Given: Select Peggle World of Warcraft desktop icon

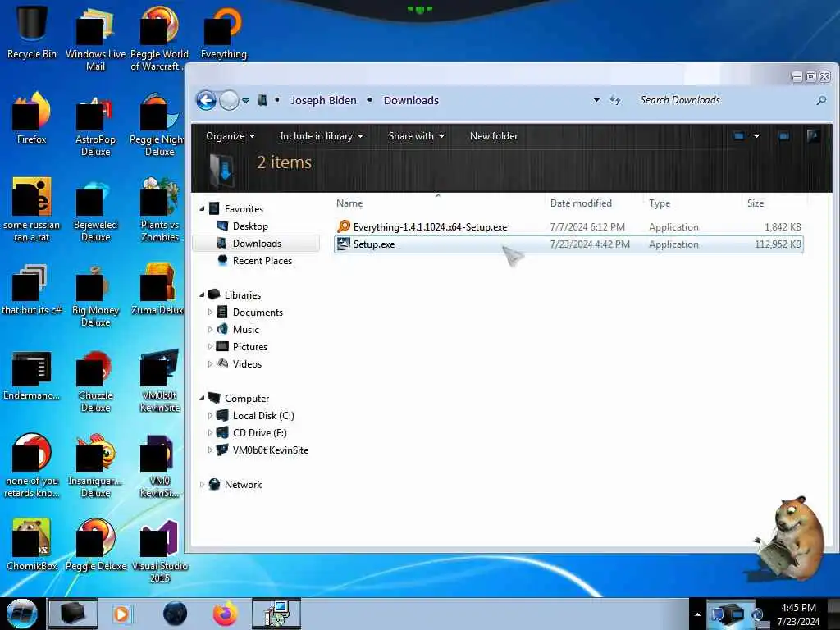Looking at the screenshot, I should [159, 38].
